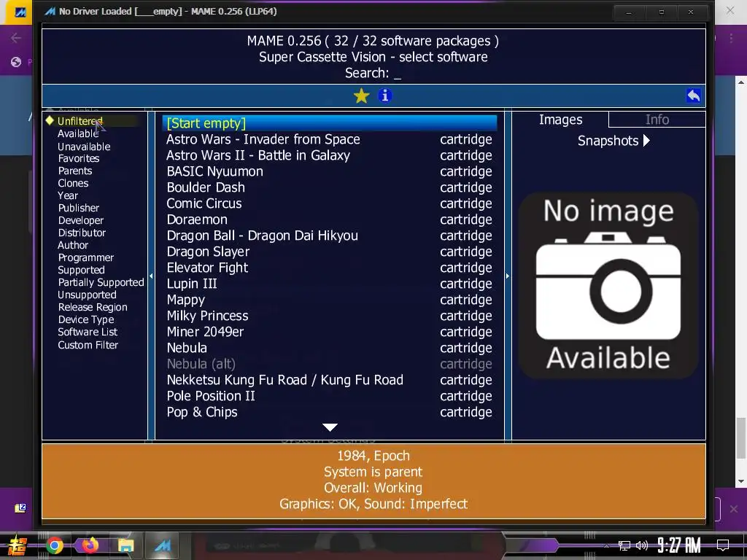Click the MAME icon in the taskbar

[x=162, y=545]
